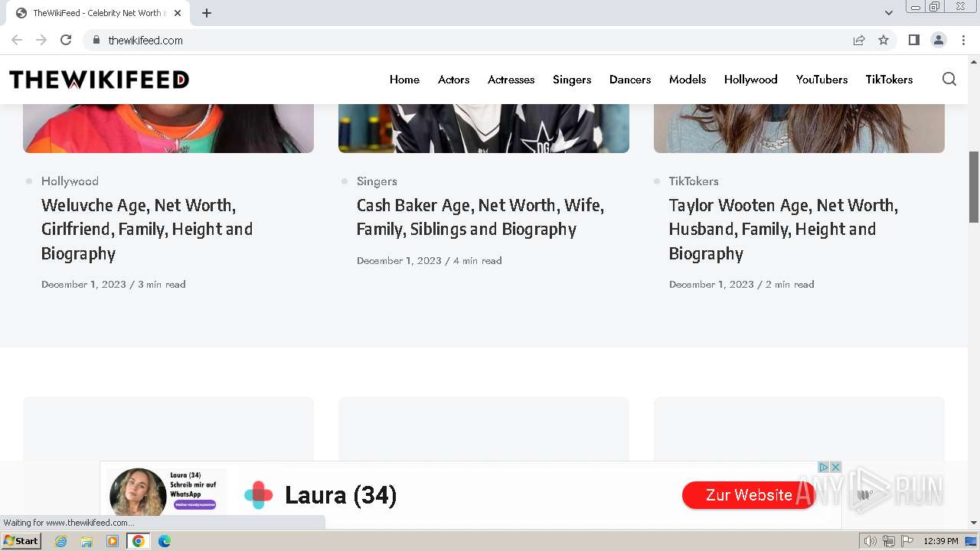The image size is (980, 551).
Task: Open Weluvche Age, Net Worth article title
Action: point(147,229)
